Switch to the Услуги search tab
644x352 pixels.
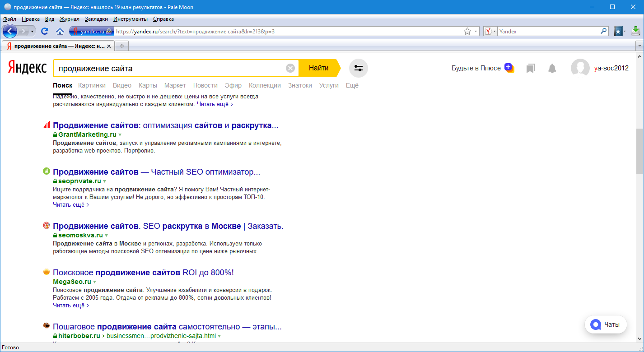coord(329,85)
